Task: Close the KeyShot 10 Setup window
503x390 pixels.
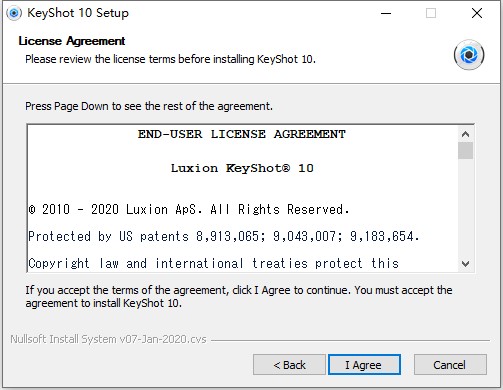Action: (x=477, y=13)
